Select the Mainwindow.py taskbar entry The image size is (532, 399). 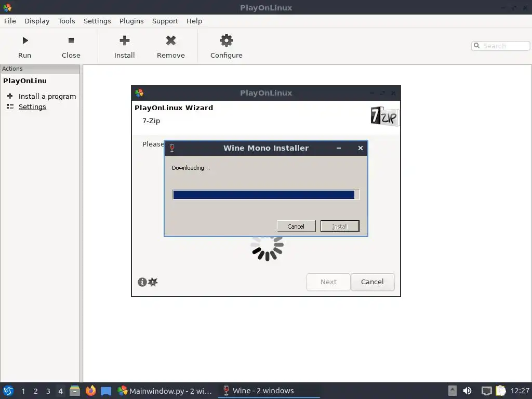[x=165, y=391]
